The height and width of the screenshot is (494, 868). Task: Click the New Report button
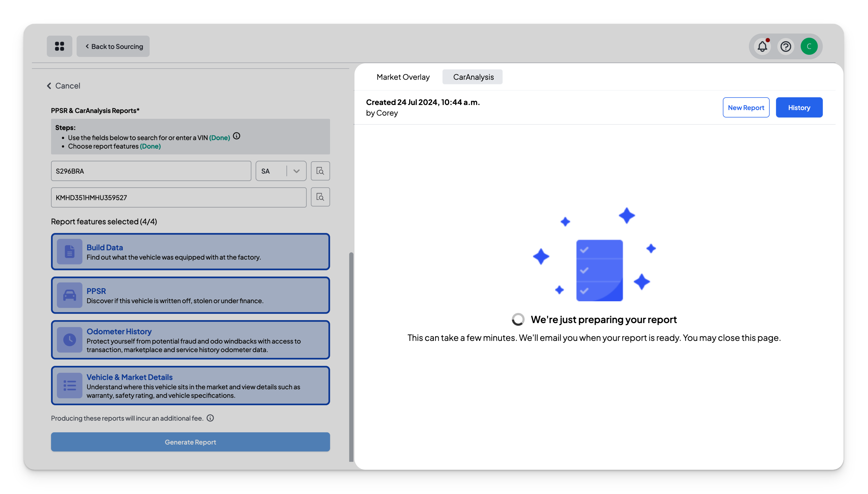coord(746,108)
